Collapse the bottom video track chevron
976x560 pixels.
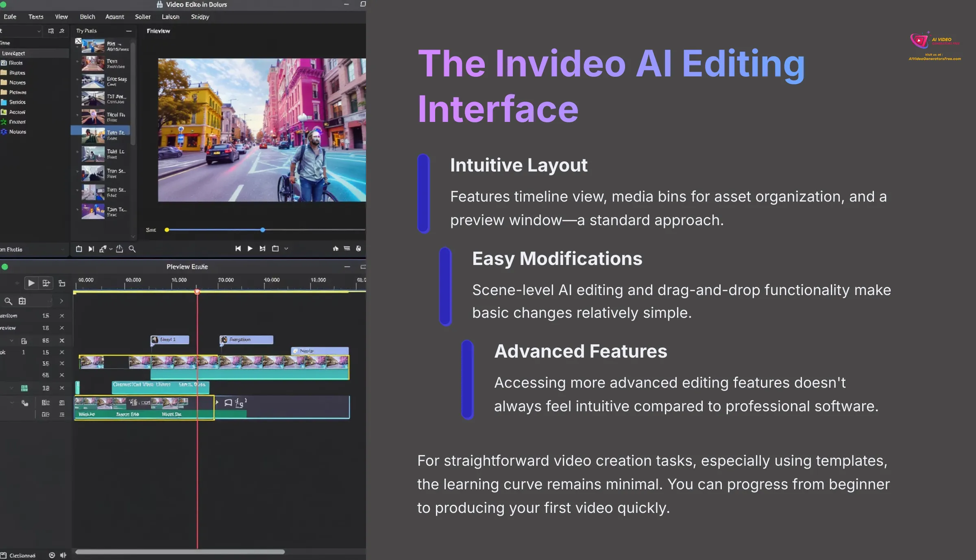[x=12, y=403]
